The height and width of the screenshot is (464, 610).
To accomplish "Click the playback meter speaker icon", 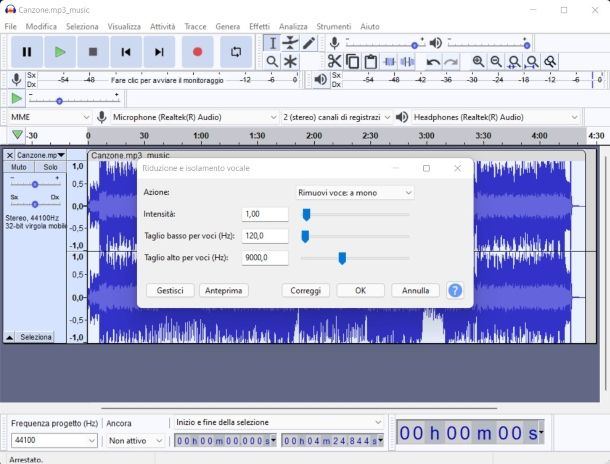I will [x=321, y=80].
